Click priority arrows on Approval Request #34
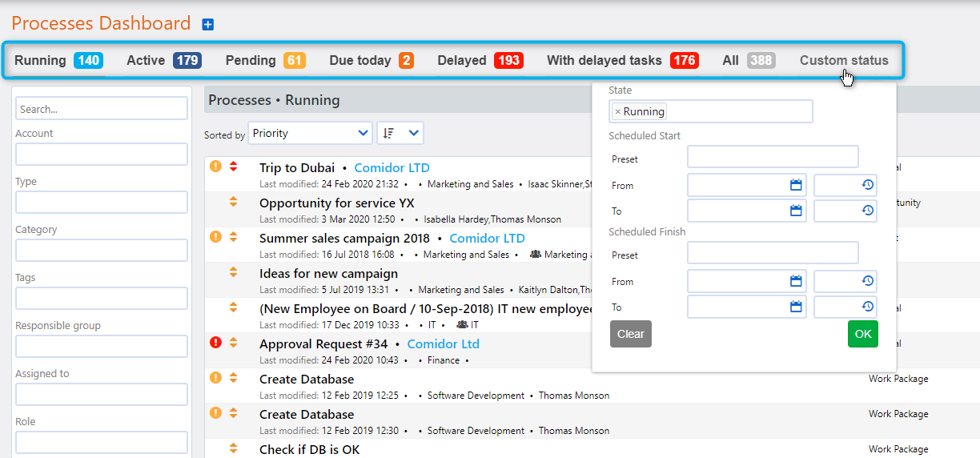This screenshot has height=458, width=980. pyautogui.click(x=233, y=343)
